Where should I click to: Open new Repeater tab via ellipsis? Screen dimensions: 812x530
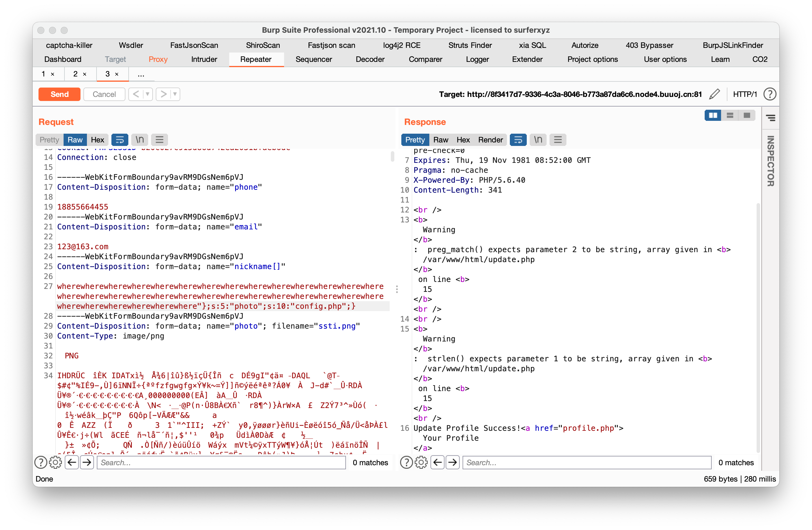tap(141, 74)
